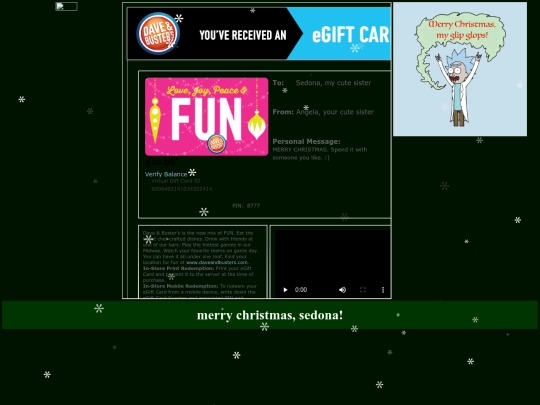
Task: Click the Rick Merry Christmas cartoon image
Action: tap(460, 69)
